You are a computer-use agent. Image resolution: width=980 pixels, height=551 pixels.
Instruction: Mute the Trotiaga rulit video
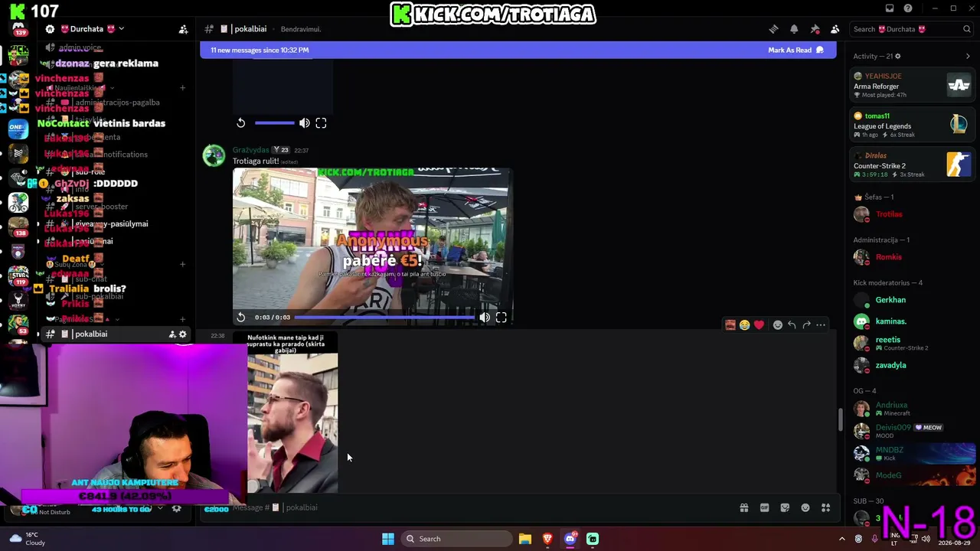(485, 317)
